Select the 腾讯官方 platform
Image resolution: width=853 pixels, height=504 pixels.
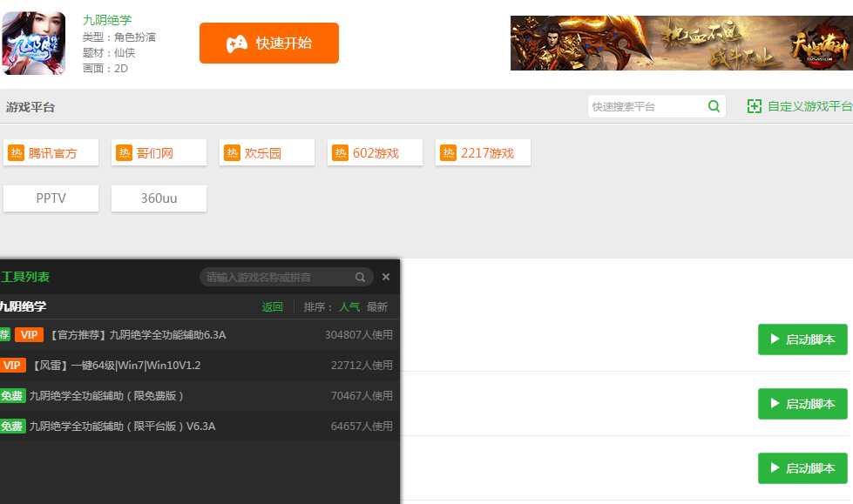[x=51, y=153]
